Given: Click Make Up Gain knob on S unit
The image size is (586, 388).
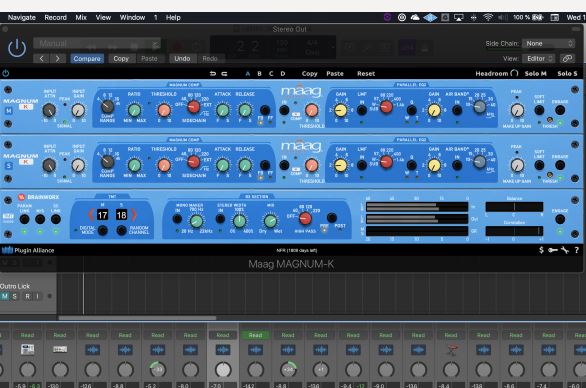Looking at the screenshot, I should point(517,165).
